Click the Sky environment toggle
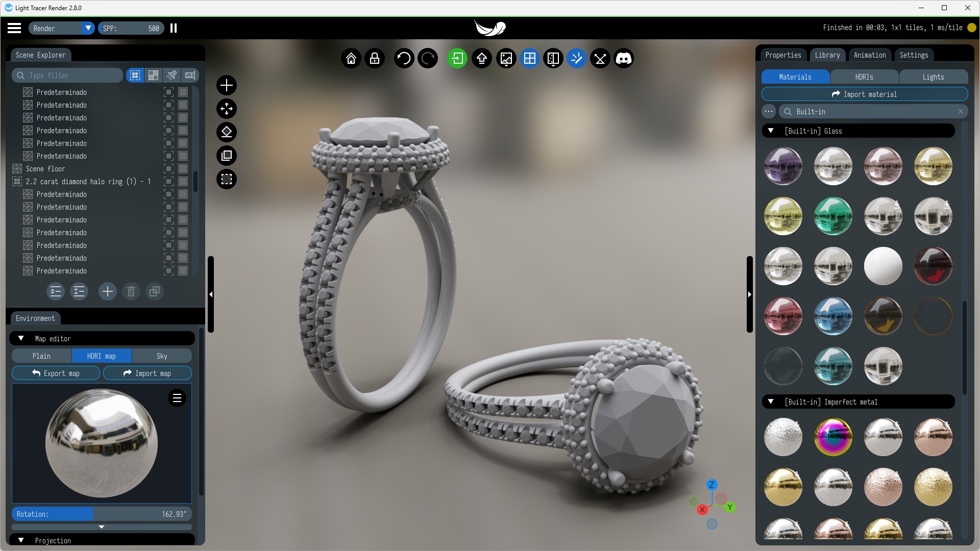Image resolution: width=980 pixels, height=551 pixels. click(161, 355)
